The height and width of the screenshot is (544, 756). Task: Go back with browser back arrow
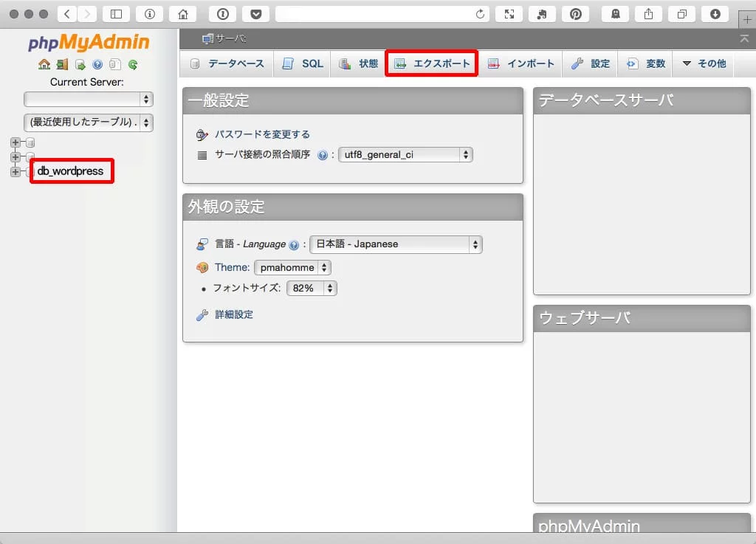67,14
